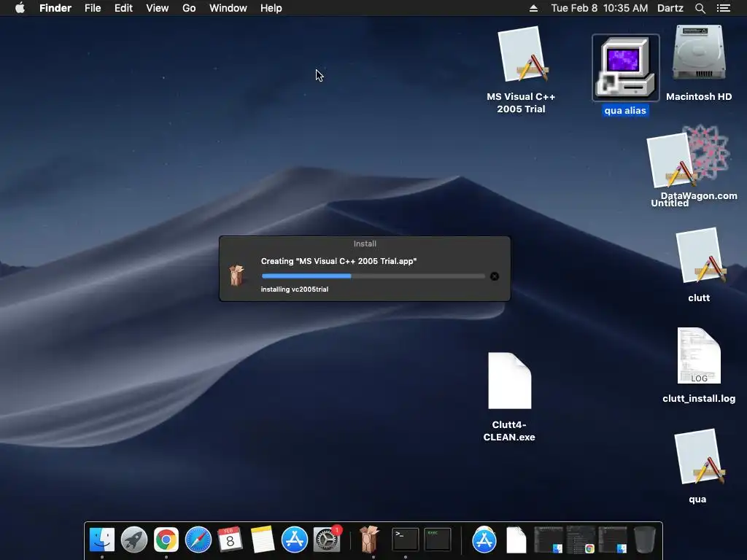Open the Edit menu
747x560 pixels.
point(123,8)
